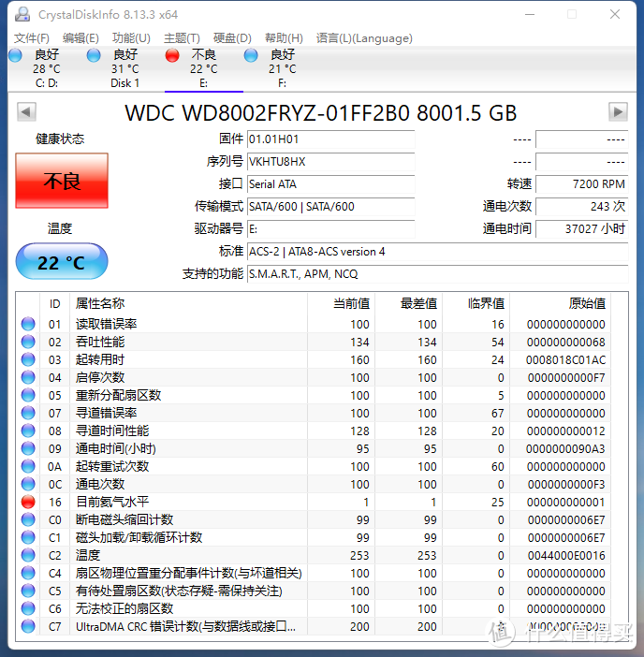Select the C: D: disk tab
The width and height of the screenshot is (644, 657).
[47, 68]
